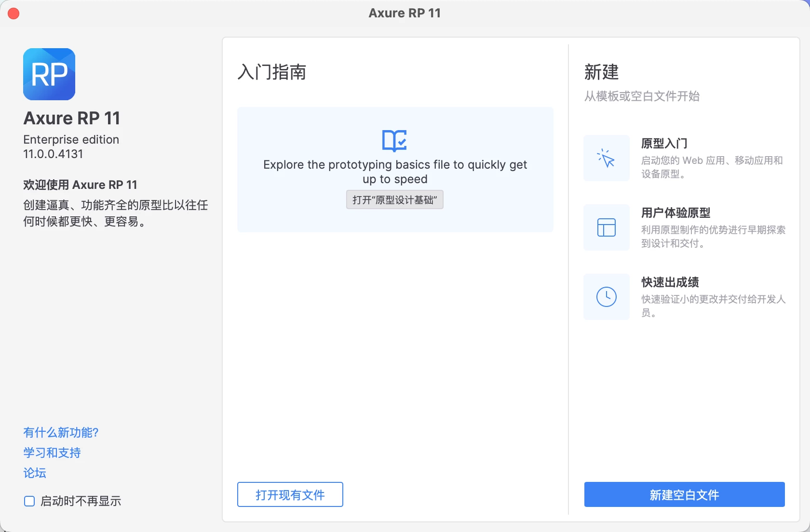Open the 论坛 link
Screen dimensions: 810x532
[x=34, y=473]
